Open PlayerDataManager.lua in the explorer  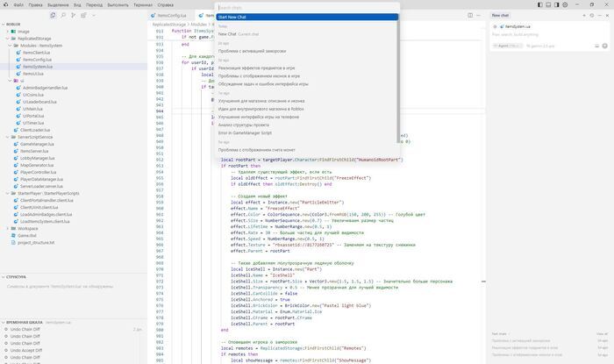click(x=41, y=179)
